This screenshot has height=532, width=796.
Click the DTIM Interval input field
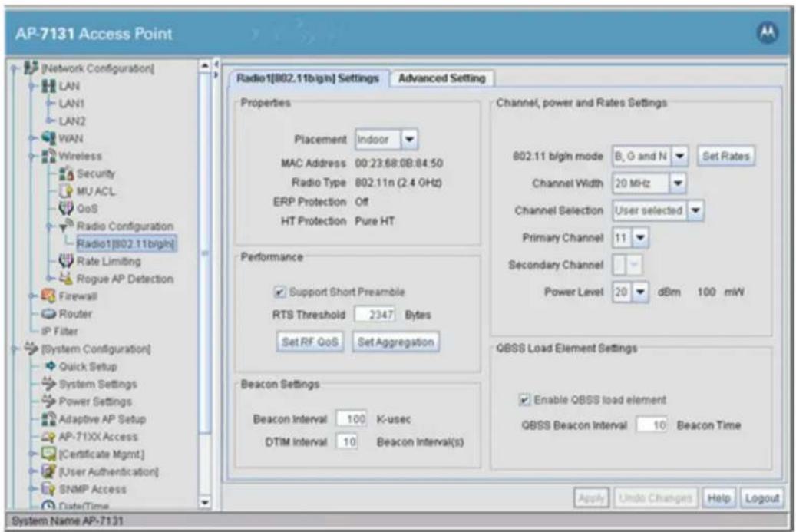click(347, 441)
